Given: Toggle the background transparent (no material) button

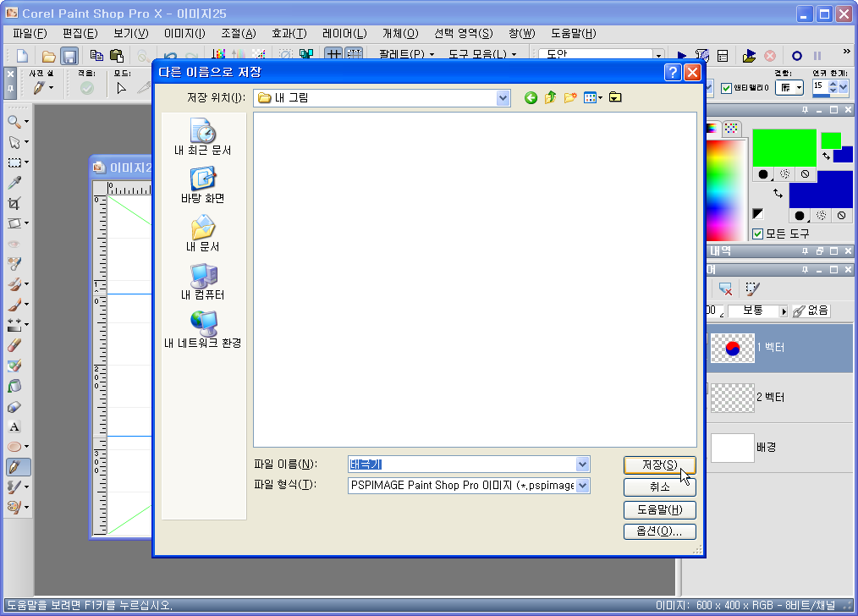Looking at the screenshot, I should pos(842,216).
